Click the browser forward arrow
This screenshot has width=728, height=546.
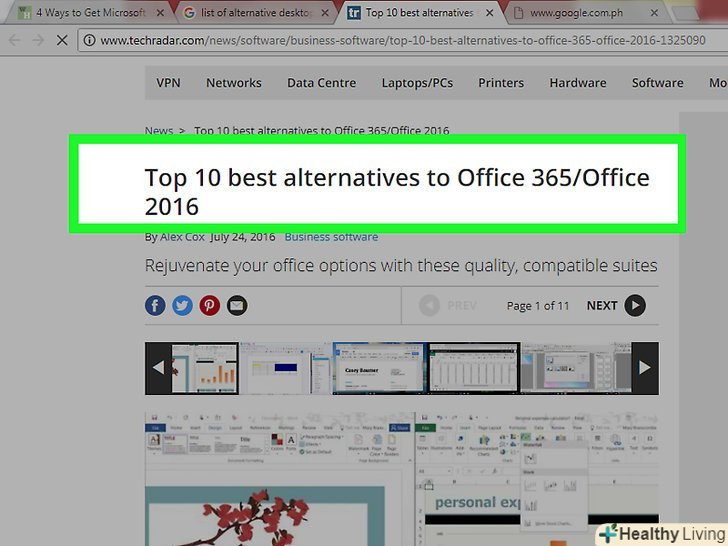pos(38,40)
